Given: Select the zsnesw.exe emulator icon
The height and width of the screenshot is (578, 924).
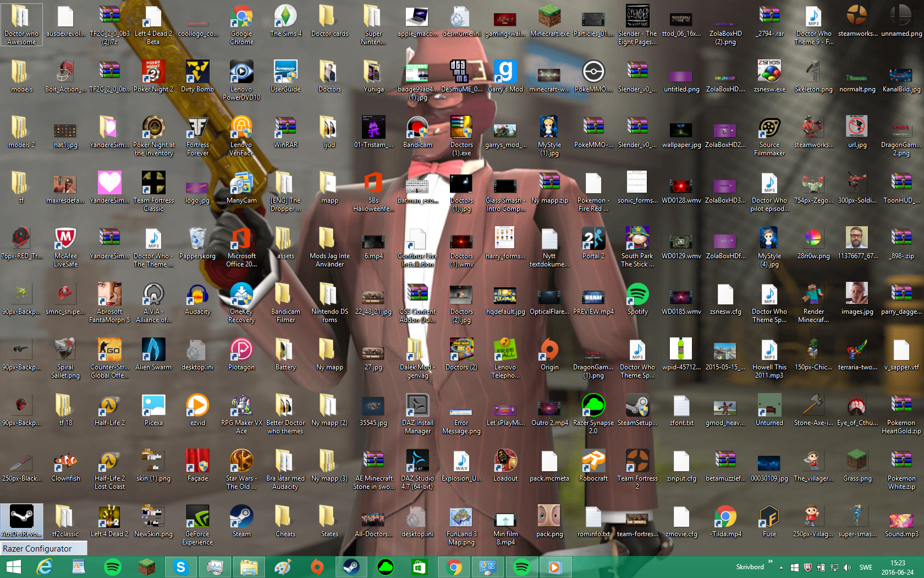Looking at the screenshot, I should [x=769, y=77].
